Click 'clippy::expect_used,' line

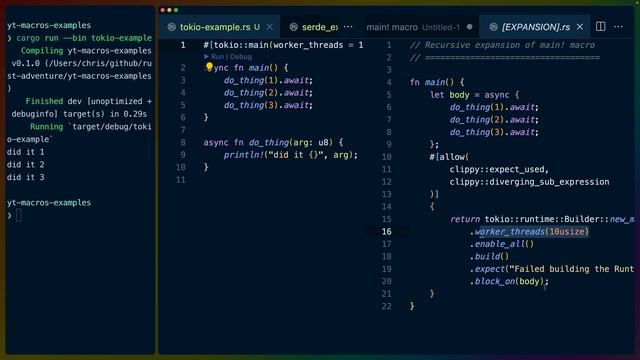pyautogui.click(x=499, y=169)
